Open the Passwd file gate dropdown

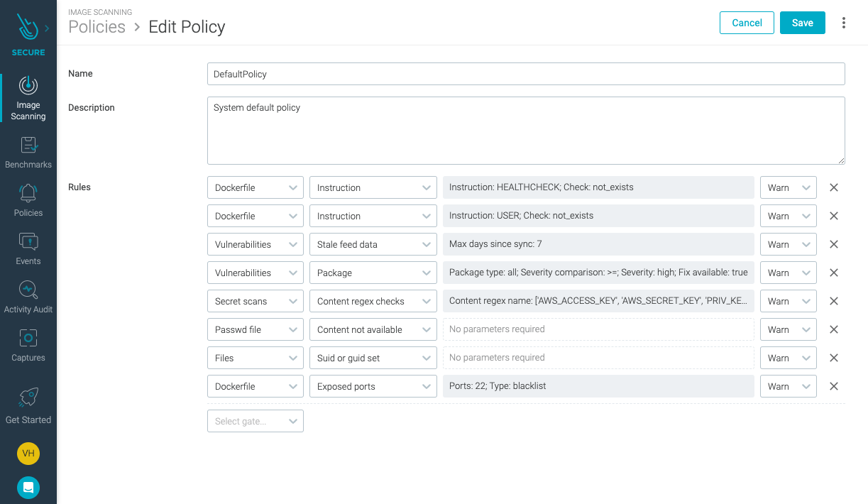[x=256, y=329]
